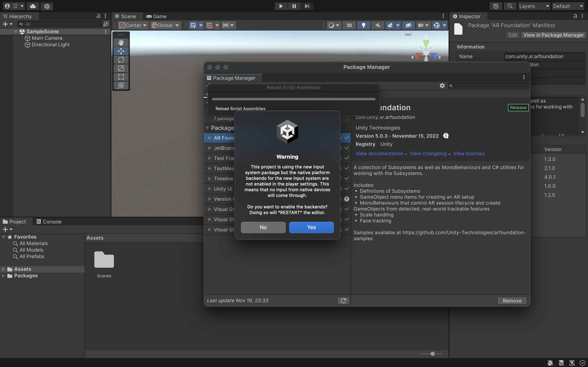Select the Hand view tool
Viewport: 588px width, 367px height.
coord(121,42)
